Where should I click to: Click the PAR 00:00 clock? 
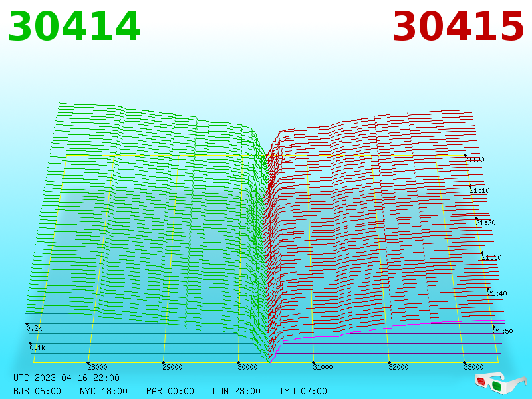coord(170,391)
